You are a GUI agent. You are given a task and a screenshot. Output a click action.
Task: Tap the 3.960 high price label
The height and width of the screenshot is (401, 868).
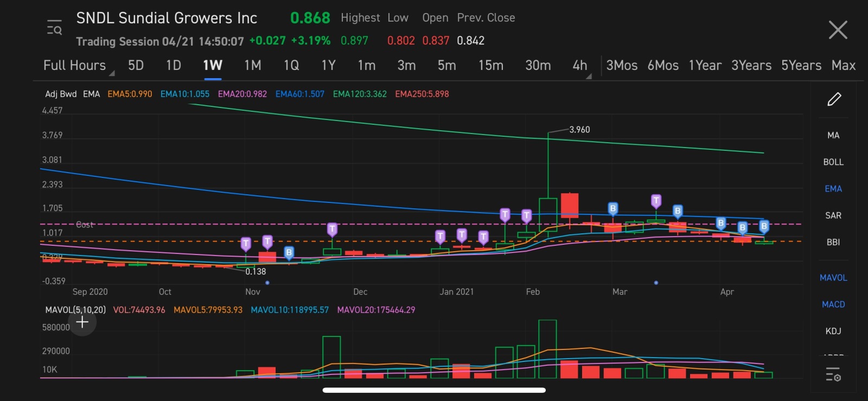(x=579, y=130)
